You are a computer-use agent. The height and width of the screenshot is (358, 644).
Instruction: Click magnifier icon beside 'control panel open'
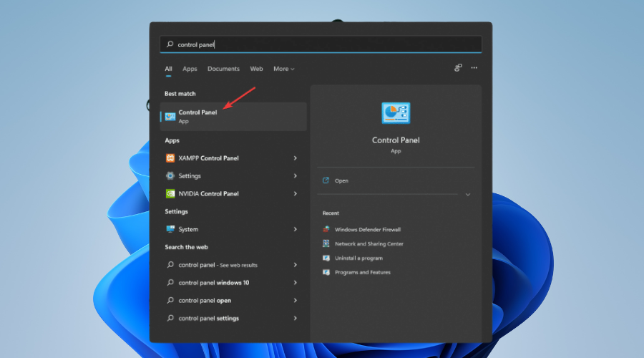170,301
